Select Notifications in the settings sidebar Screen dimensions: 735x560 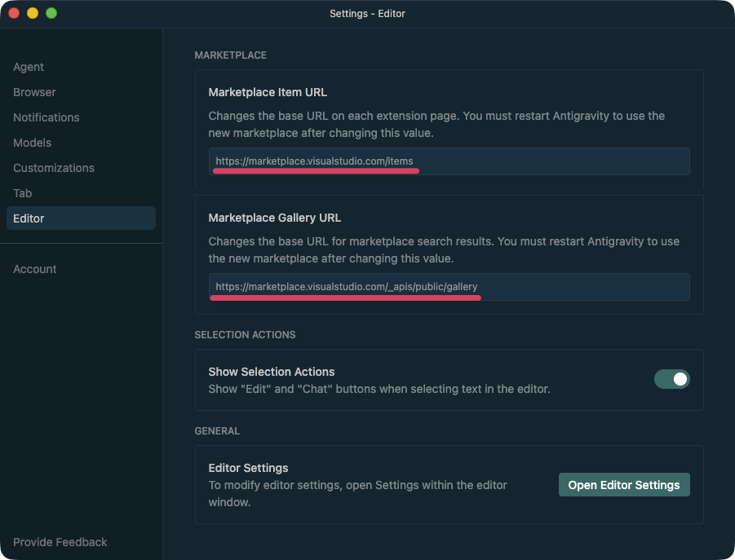point(46,117)
